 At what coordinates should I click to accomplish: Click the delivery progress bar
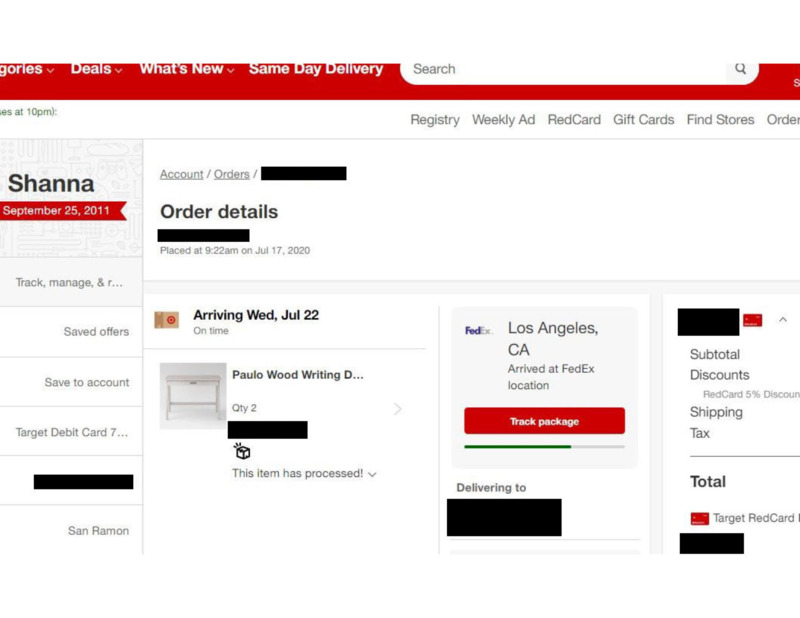point(544,447)
